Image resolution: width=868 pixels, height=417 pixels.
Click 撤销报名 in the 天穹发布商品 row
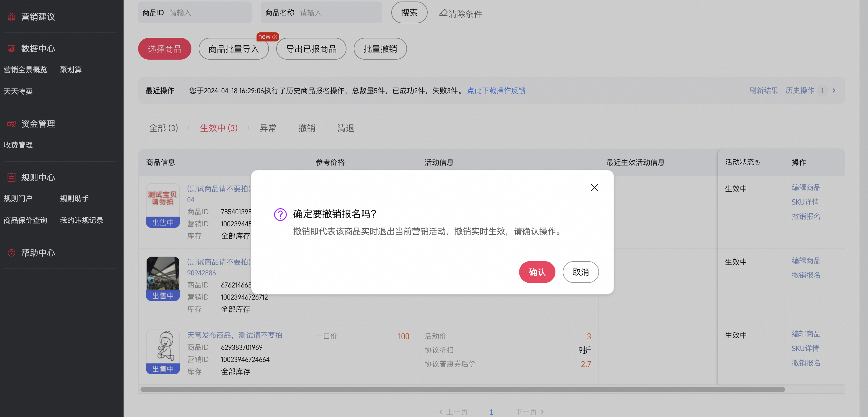pos(806,363)
